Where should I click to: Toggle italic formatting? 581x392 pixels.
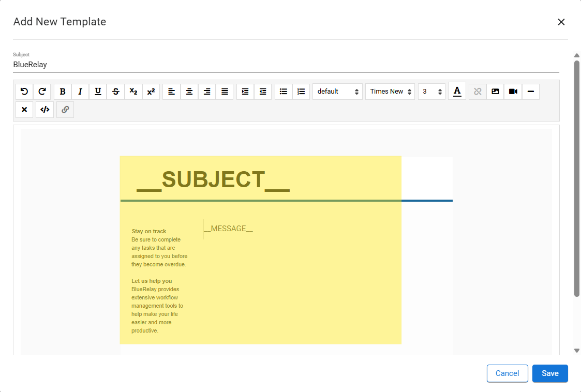tap(80, 92)
